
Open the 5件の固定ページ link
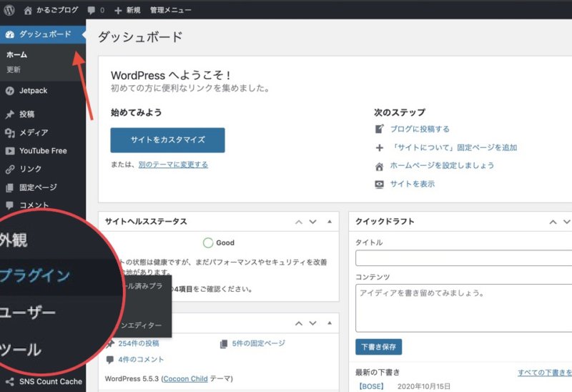(x=259, y=343)
